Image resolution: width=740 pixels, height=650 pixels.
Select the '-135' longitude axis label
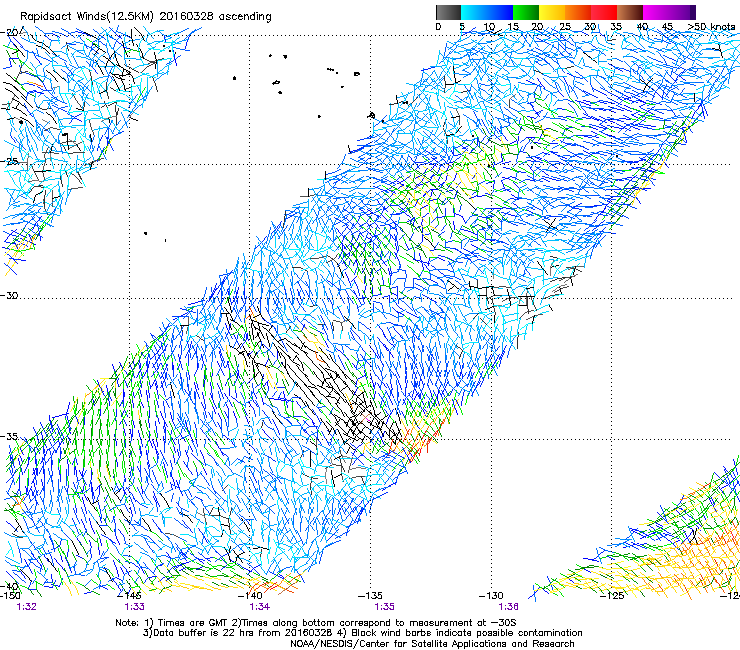coord(370,596)
